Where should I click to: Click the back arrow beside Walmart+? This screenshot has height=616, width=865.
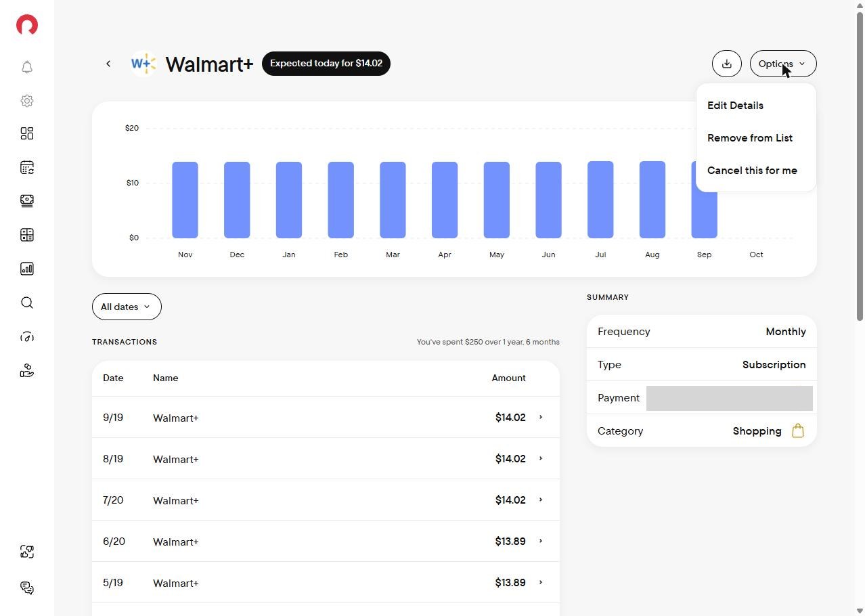point(108,64)
